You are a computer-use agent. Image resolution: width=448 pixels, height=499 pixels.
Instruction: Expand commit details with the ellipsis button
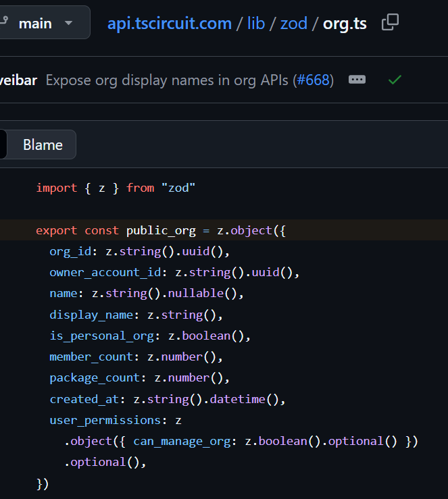click(357, 80)
